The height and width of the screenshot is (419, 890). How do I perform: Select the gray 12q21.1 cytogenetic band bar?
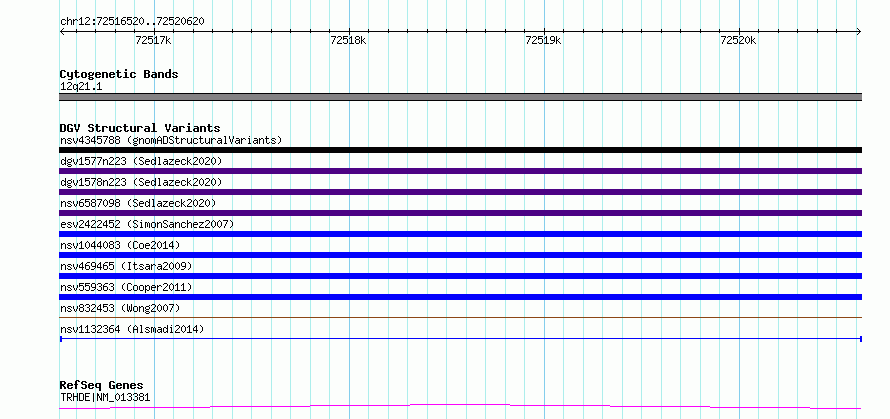click(x=460, y=97)
